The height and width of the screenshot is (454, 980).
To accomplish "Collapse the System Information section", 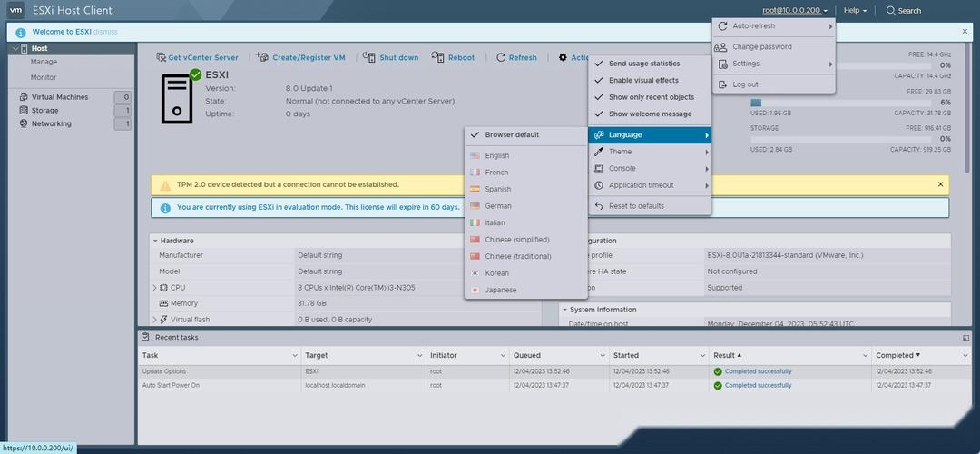I will pyautogui.click(x=564, y=310).
